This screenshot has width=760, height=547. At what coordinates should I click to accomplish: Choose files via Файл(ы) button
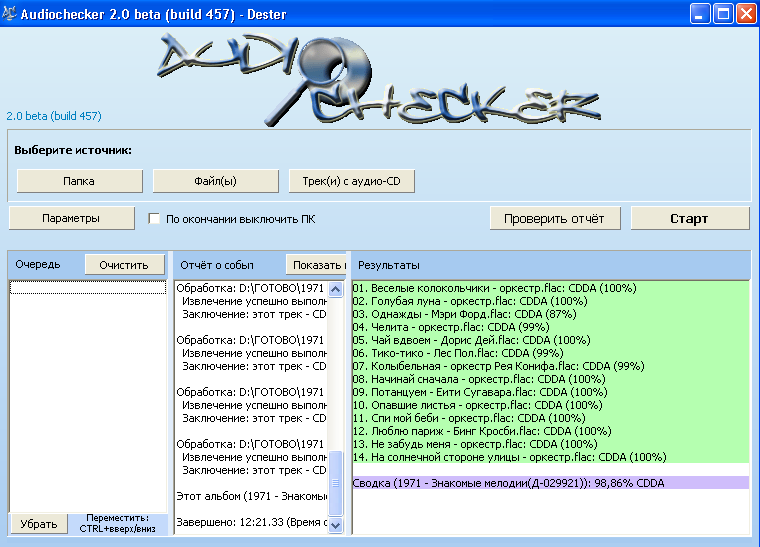(x=215, y=181)
